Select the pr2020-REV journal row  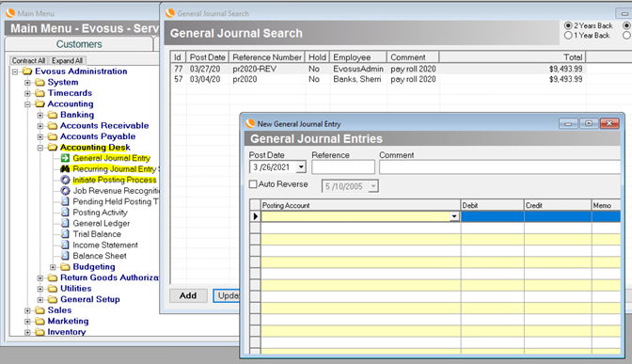pos(379,69)
